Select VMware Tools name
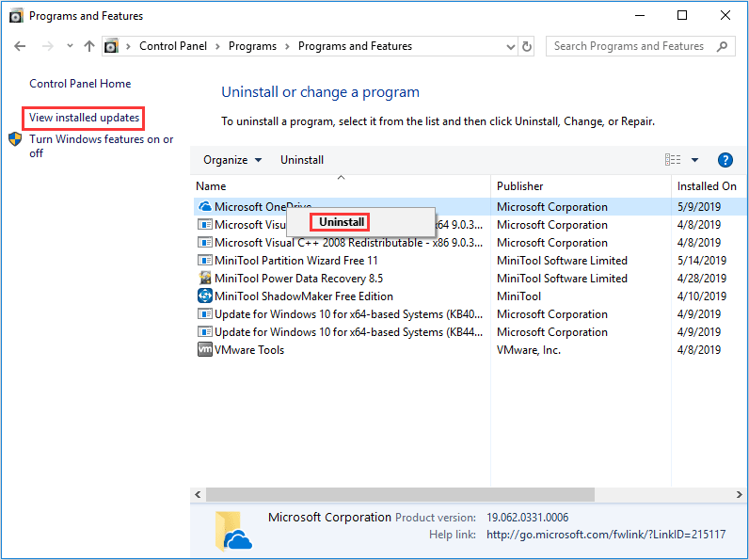 pos(249,350)
